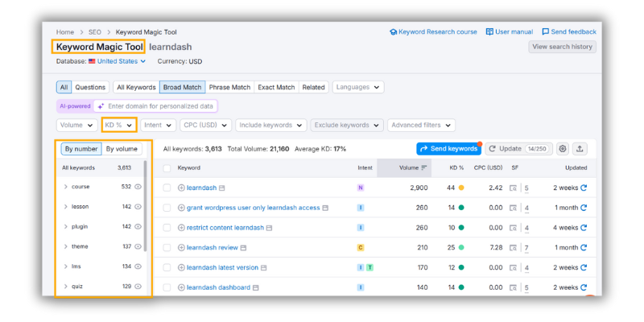
Task: Select the Related tab
Action: tap(314, 87)
